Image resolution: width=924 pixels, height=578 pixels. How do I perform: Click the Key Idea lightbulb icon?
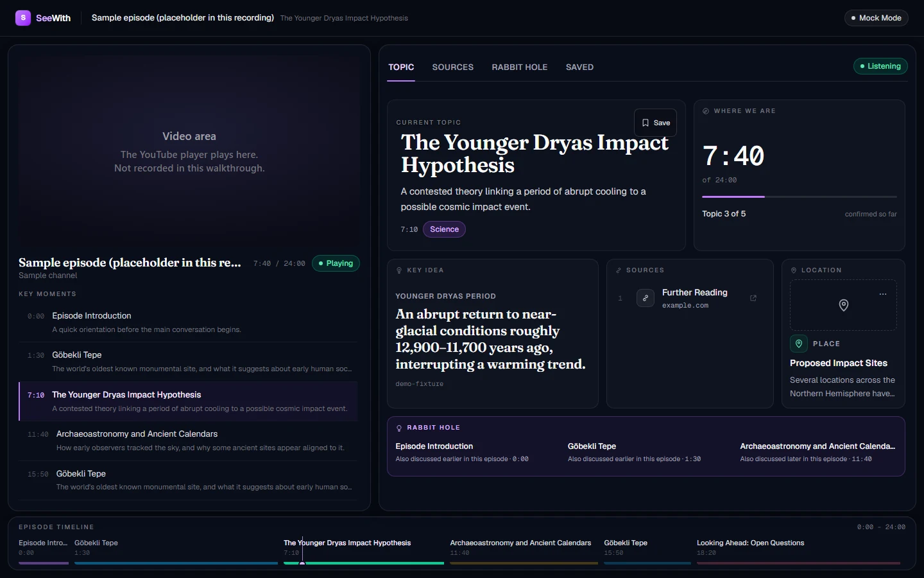[x=399, y=270]
